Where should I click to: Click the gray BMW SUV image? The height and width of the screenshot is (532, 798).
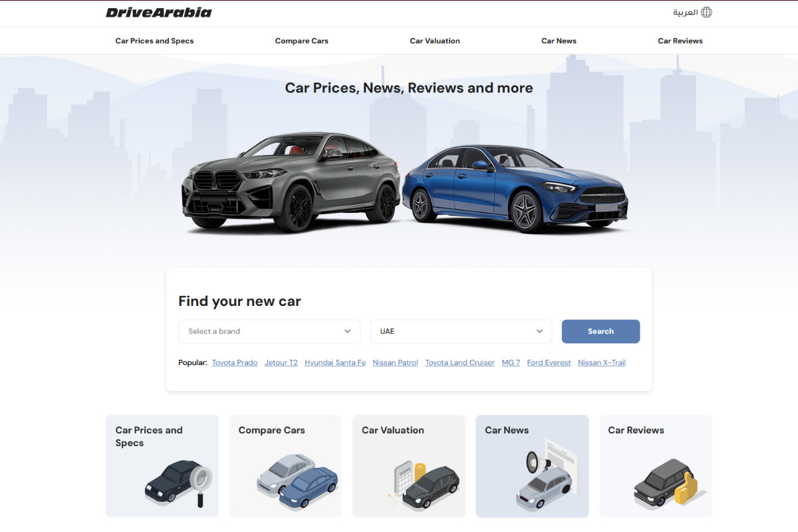291,182
